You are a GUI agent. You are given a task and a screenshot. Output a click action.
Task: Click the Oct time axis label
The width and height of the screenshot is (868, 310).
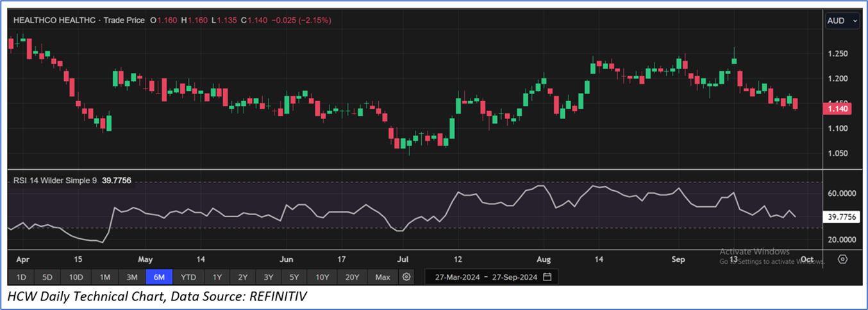coord(807,259)
